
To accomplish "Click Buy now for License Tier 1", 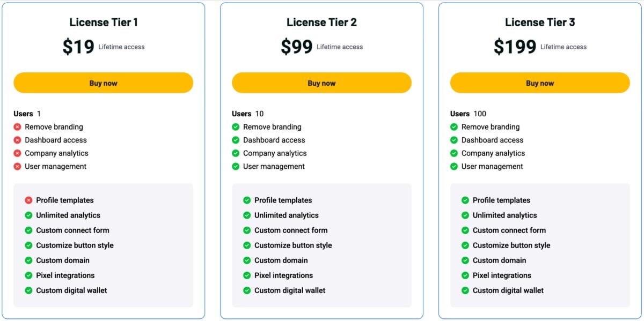I will (103, 83).
